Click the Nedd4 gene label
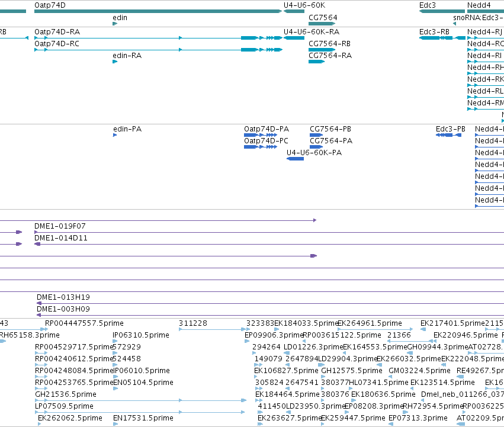The width and height of the screenshot is (504, 427). pos(479,5)
